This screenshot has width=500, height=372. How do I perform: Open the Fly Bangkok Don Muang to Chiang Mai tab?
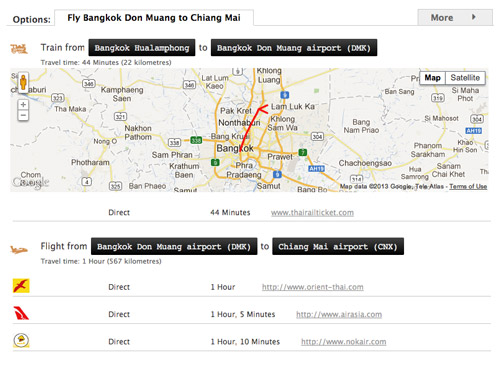click(154, 18)
